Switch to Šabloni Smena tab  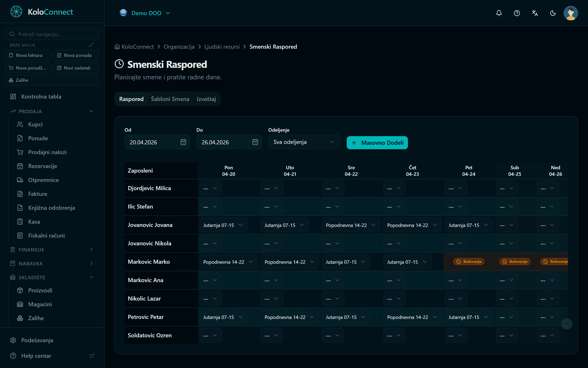[170, 99]
